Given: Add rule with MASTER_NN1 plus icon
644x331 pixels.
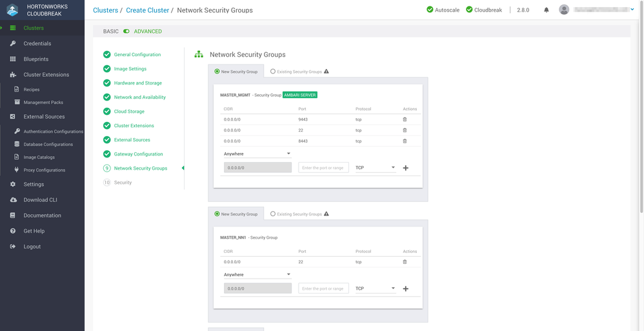Looking at the screenshot, I should 406,288.
